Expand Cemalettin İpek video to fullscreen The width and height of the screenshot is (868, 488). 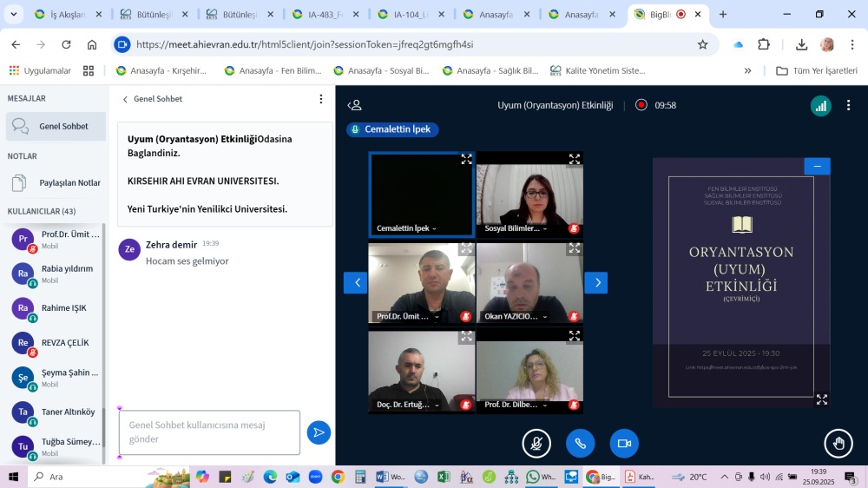tap(466, 159)
